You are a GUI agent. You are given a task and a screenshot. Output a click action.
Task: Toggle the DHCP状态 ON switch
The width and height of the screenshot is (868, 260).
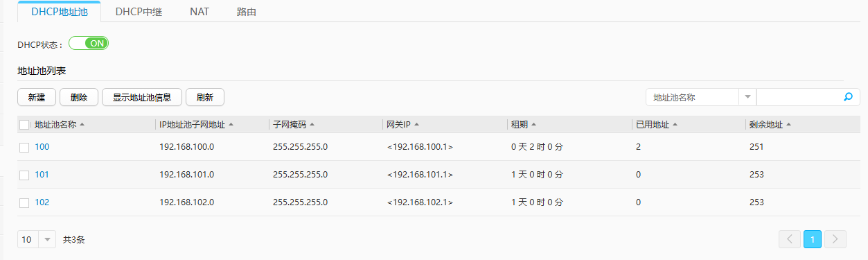tap(89, 43)
